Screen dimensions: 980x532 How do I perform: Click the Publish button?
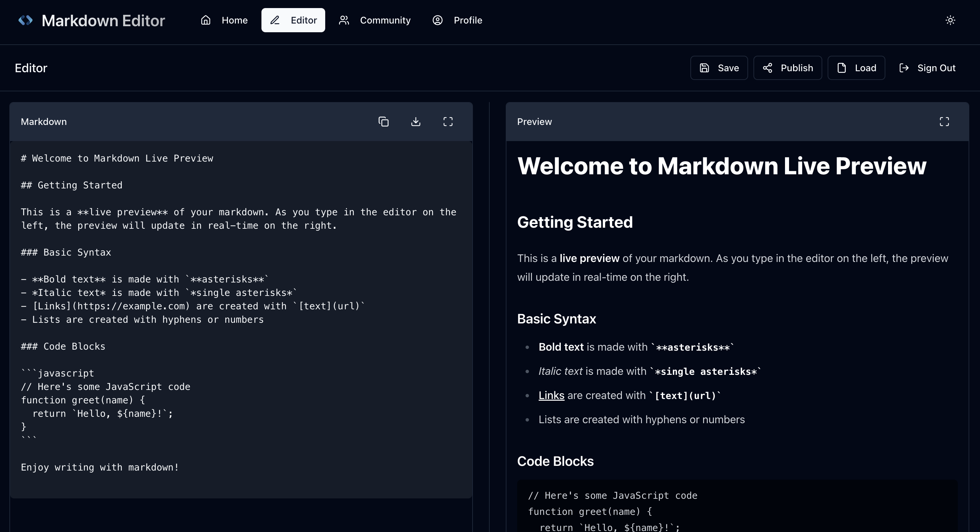tap(787, 68)
